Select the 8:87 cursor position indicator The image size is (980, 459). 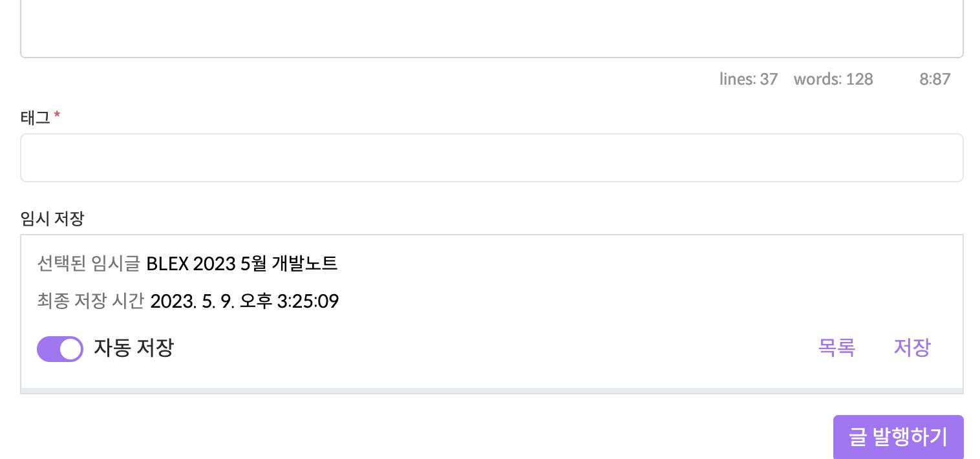tap(935, 79)
